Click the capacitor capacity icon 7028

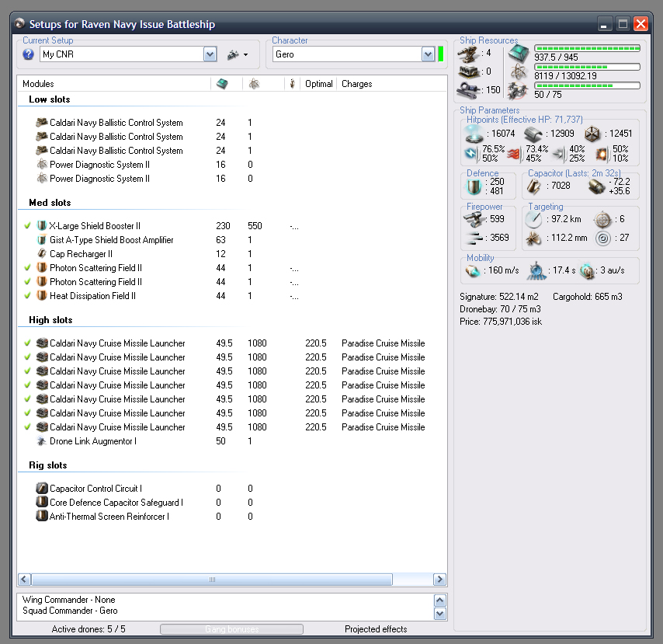534,186
